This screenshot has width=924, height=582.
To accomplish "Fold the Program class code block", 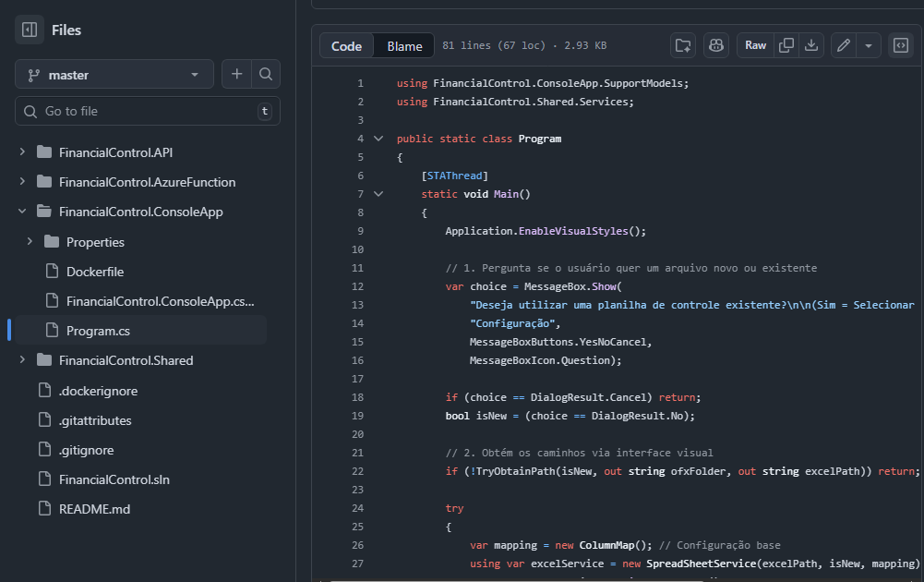I will coord(378,139).
